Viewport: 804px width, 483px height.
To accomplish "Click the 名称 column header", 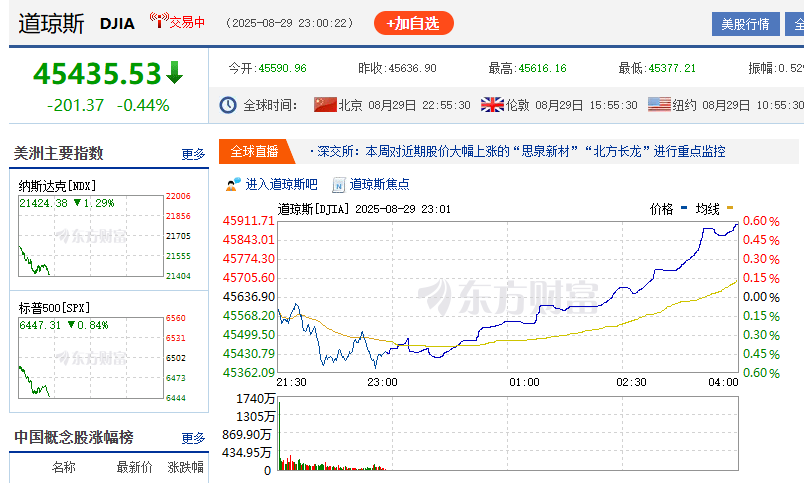I will [64, 467].
